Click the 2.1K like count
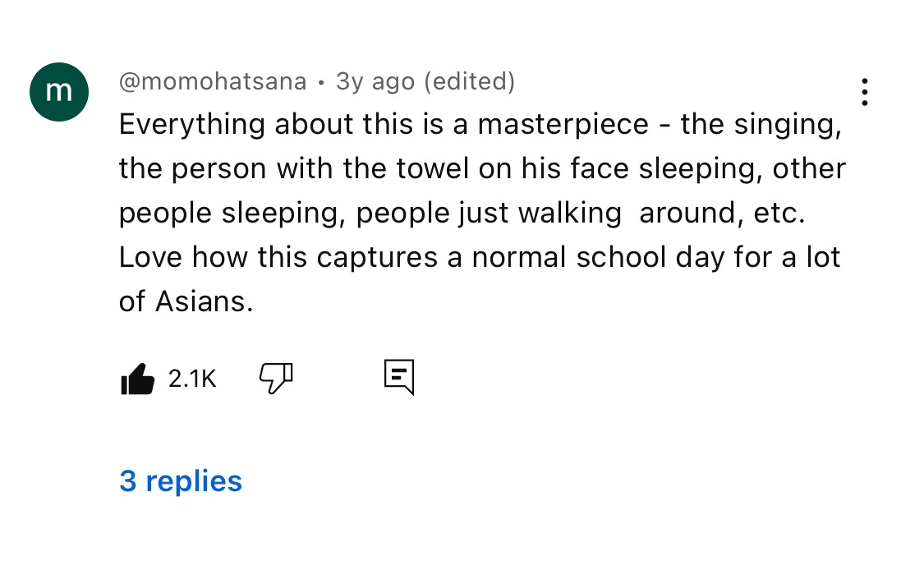The image size is (924, 570). pyautogui.click(x=192, y=379)
